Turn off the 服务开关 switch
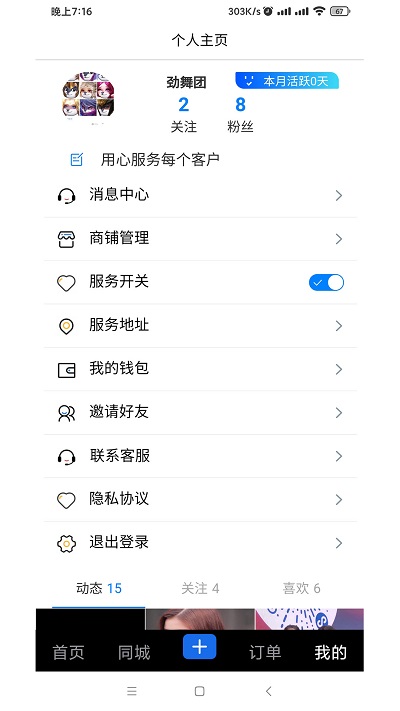 click(327, 282)
